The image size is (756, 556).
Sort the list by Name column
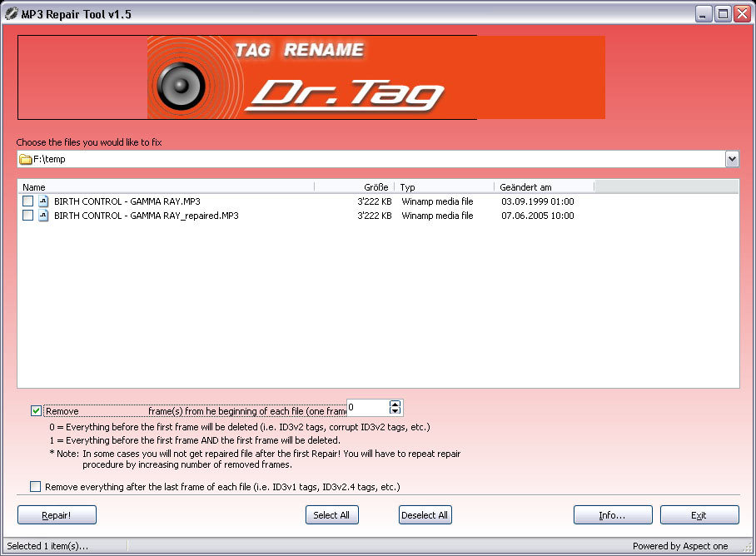(x=166, y=187)
